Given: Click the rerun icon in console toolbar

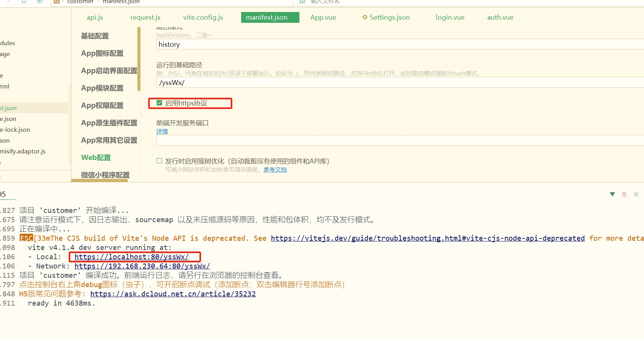Looking at the screenshot, I should [x=636, y=194].
